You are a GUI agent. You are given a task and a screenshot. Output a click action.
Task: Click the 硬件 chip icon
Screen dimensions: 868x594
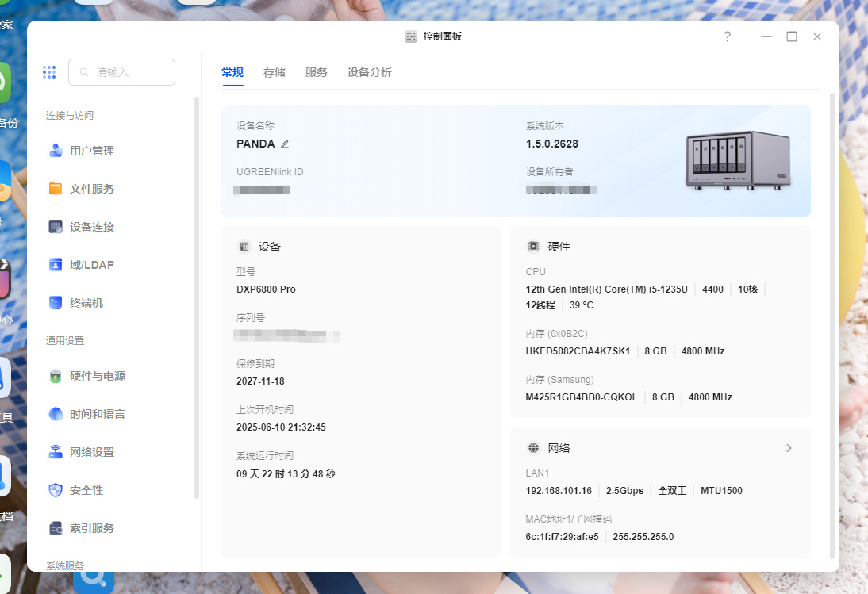pos(534,247)
